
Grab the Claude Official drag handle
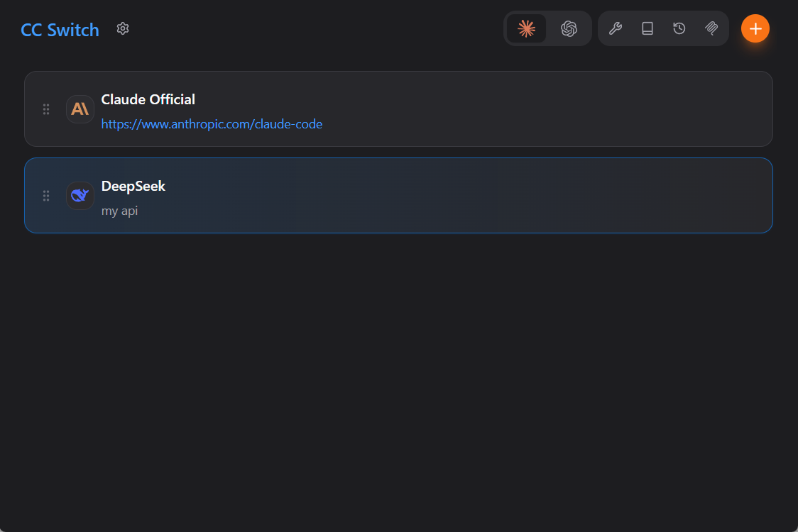46,109
